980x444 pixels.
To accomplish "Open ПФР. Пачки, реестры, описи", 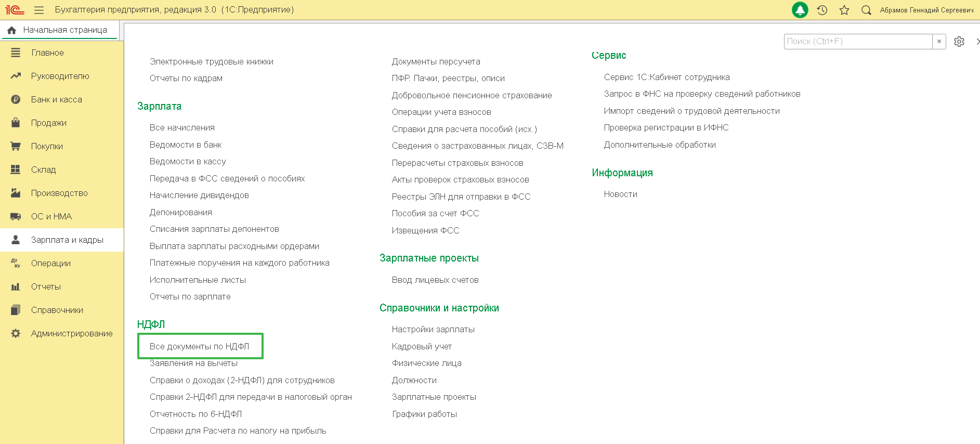I will 448,78.
